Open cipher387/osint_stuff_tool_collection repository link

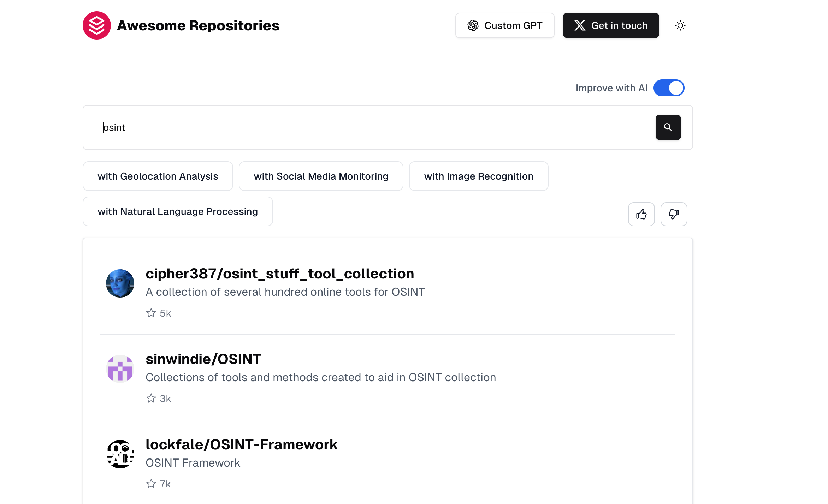click(279, 274)
